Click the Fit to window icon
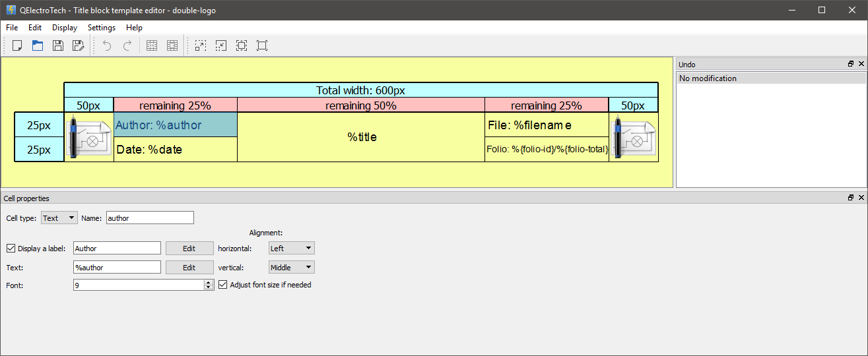The width and height of the screenshot is (868, 356). pos(242,45)
